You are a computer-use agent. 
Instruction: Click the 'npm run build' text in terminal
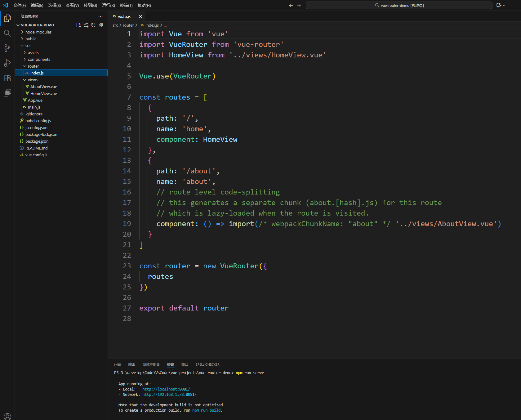tap(207, 410)
